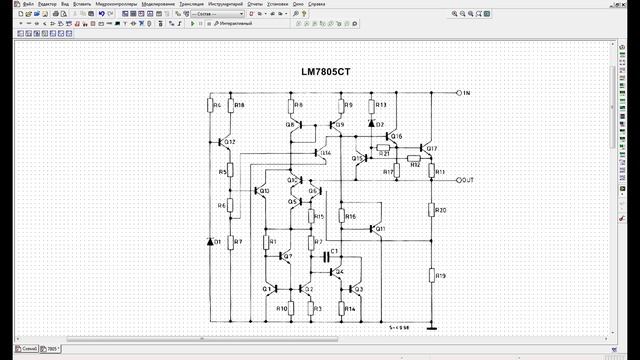Click the Stop simulation button
The height and width of the screenshot is (360, 640).
(209, 24)
